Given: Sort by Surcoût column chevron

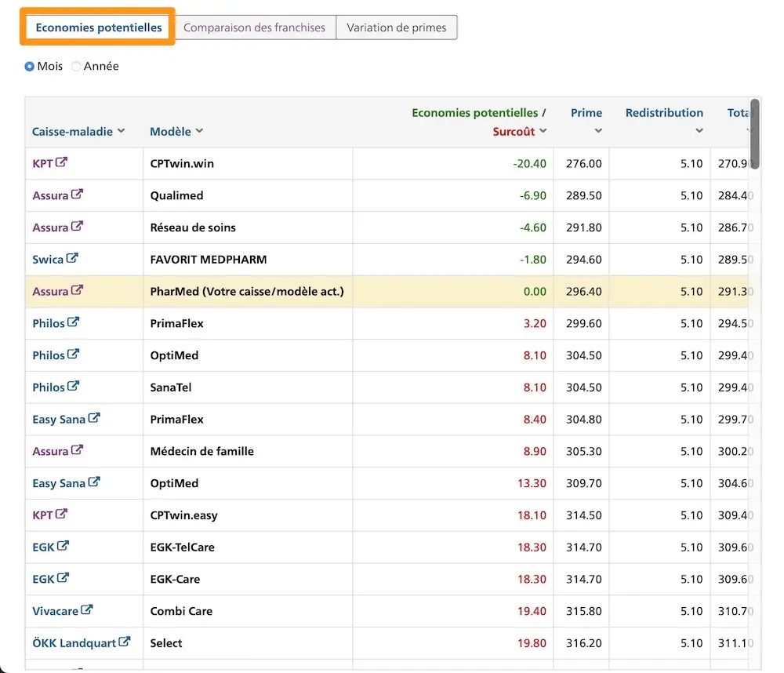Looking at the screenshot, I should coord(543,131).
